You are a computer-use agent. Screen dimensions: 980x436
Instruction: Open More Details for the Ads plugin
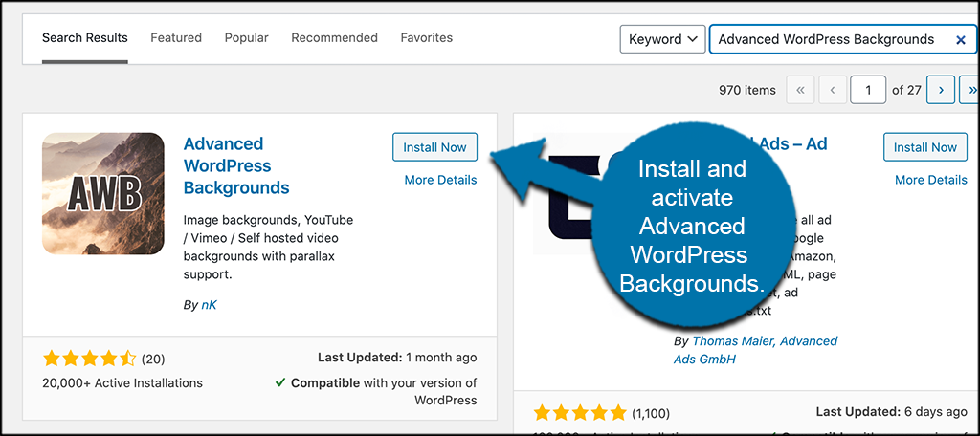[930, 180]
